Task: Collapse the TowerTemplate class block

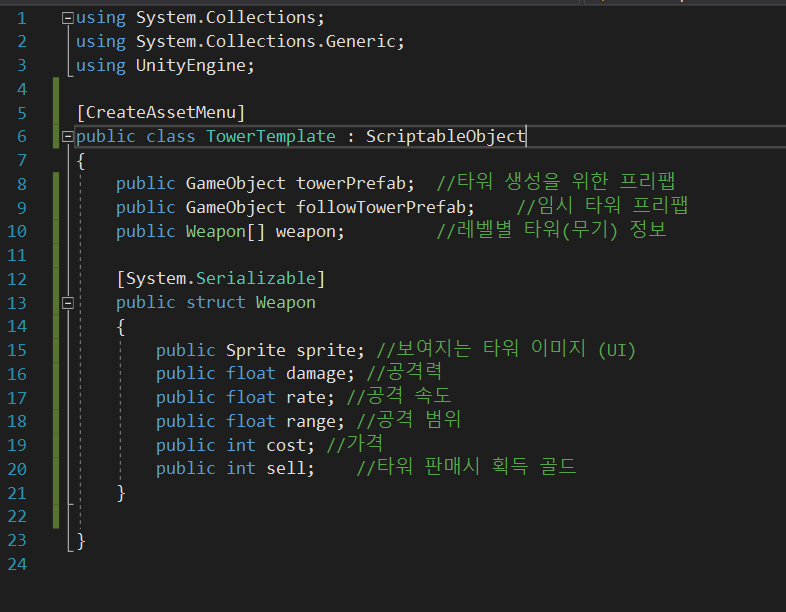Action: 67,137
